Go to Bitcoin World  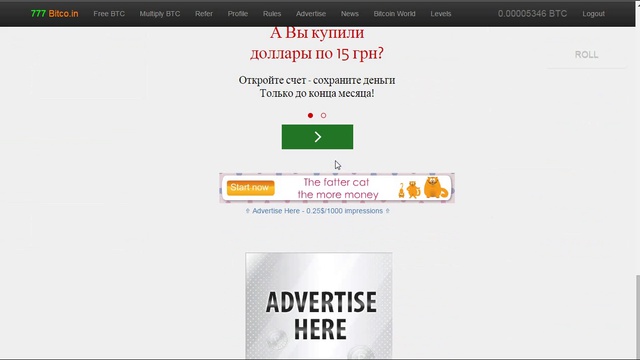point(394,13)
